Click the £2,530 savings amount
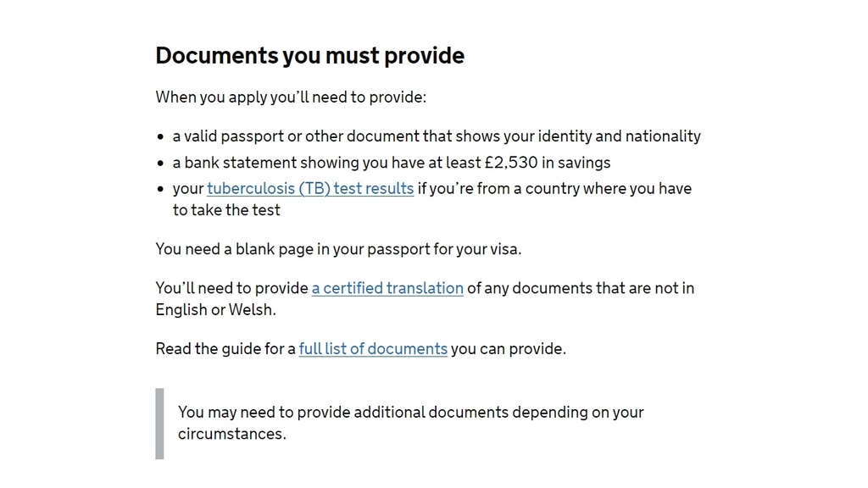 click(x=511, y=163)
